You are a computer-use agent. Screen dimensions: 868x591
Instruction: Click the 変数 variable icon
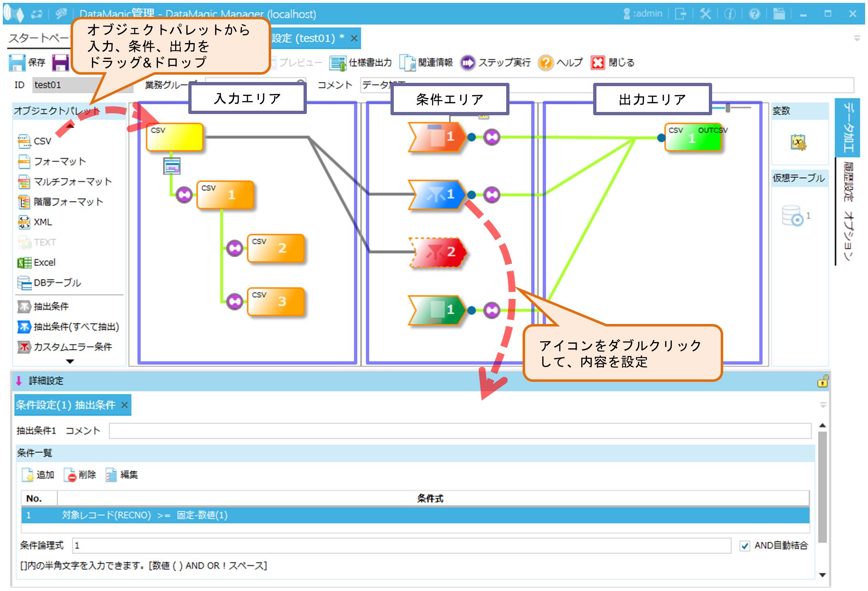[798, 142]
